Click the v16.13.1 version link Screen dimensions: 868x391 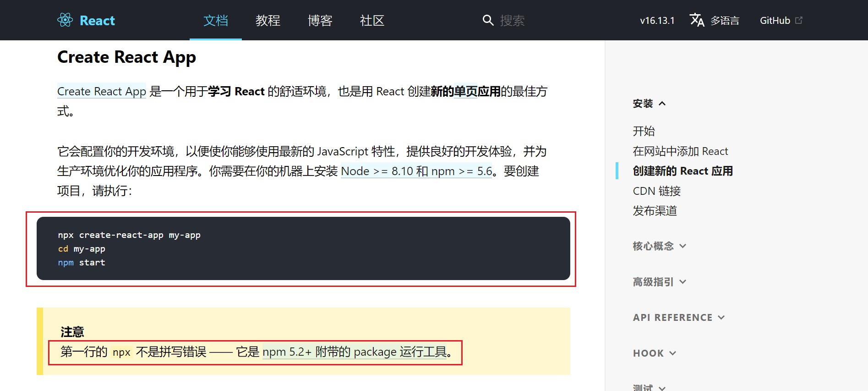coord(657,21)
